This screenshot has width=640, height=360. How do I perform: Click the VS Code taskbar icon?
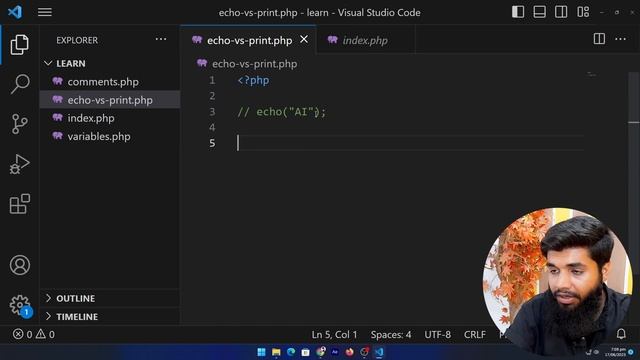click(379, 352)
